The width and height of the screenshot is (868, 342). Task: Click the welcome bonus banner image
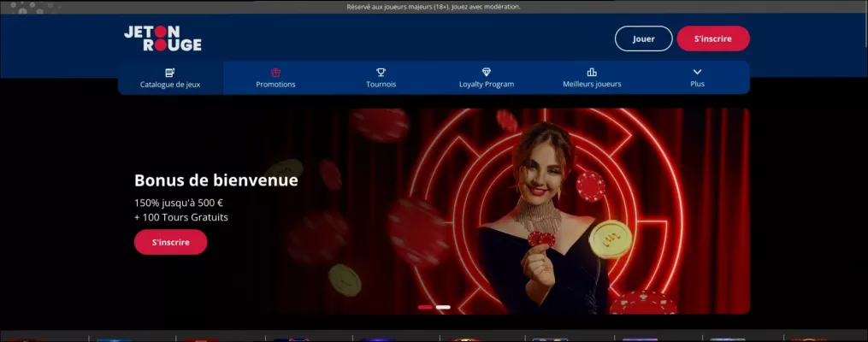[434, 211]
